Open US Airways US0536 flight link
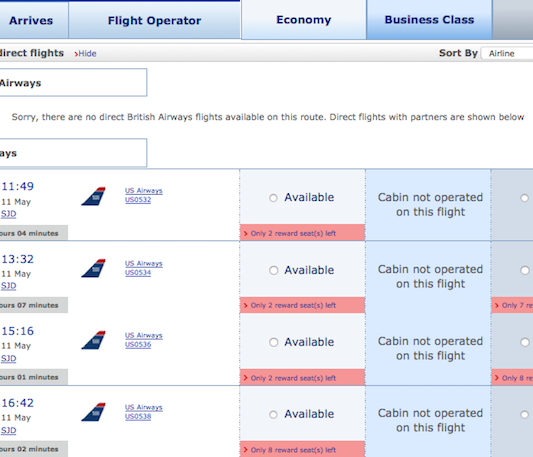This screenshot has width=533, height=457. pyautogui.click(x=143, y=340)
